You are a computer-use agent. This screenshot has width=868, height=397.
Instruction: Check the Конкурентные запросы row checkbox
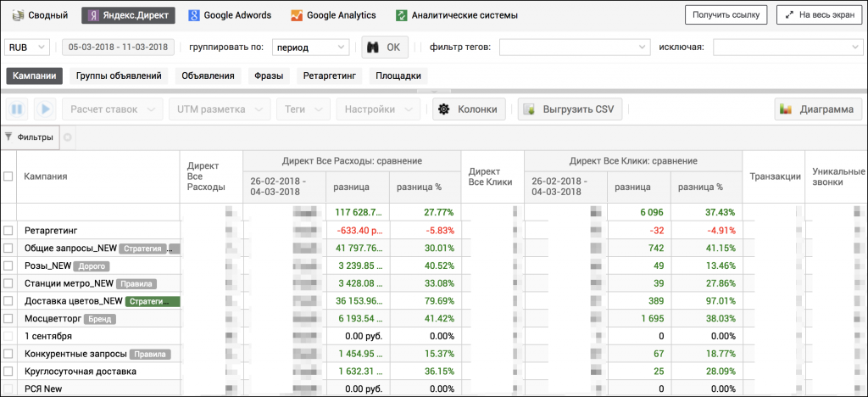pos(8,354)
